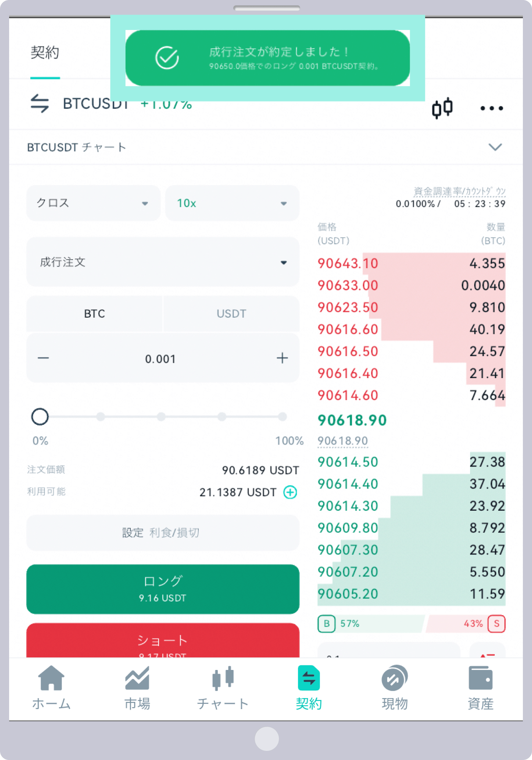The height and width of the screenshot is (760, 532).
Task: Set slider to the 50% dot
Action: 161,416
